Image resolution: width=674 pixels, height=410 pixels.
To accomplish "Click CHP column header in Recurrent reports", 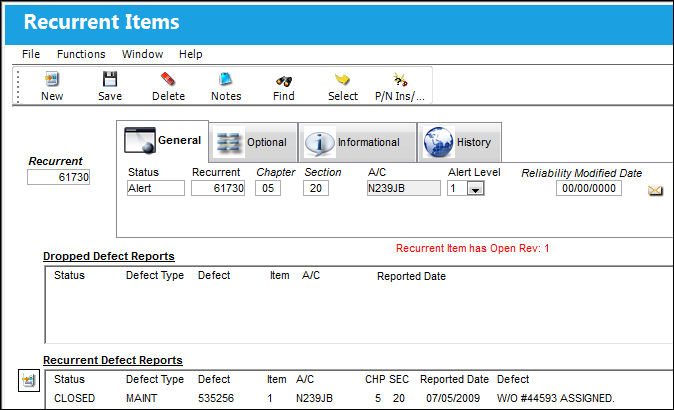I will (x=375, y=379).
